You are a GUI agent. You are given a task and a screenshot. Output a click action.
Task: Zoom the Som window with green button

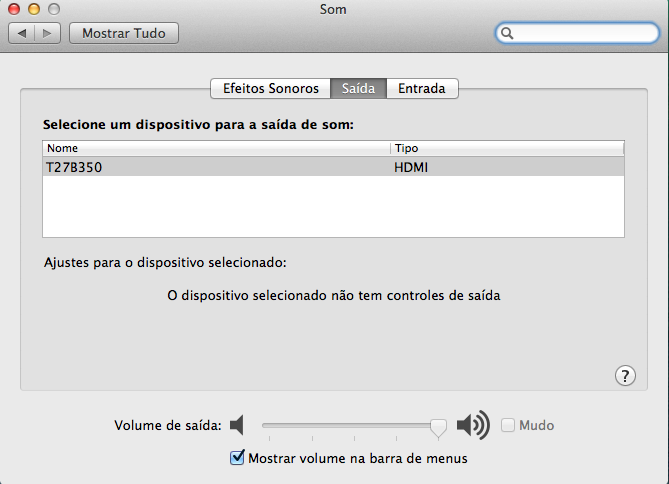53,8
